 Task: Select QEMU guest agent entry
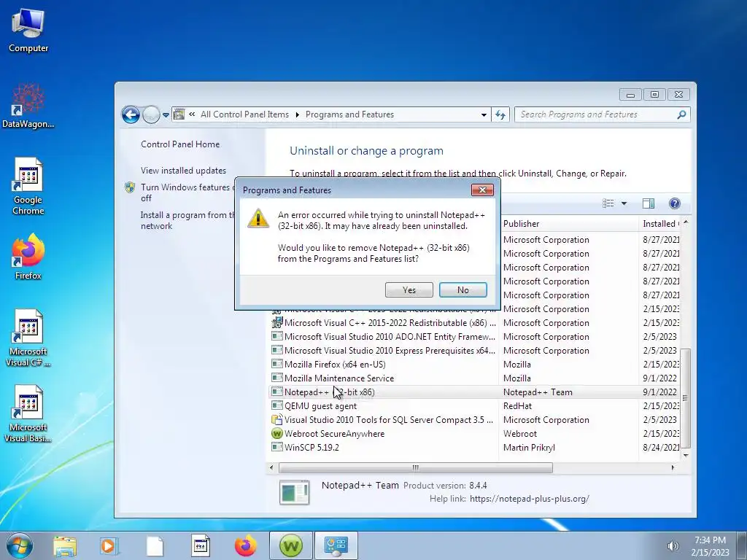(475, 405)
